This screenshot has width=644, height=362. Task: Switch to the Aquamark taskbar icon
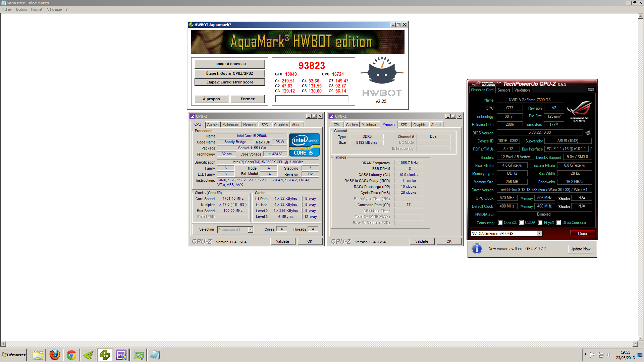point(105,355)
